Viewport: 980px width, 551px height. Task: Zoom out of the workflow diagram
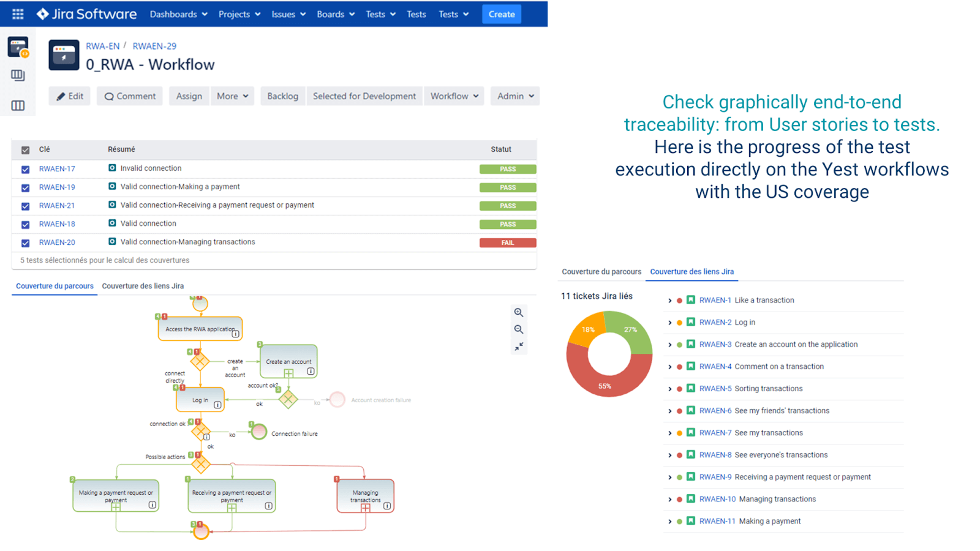tap(518, 329)
